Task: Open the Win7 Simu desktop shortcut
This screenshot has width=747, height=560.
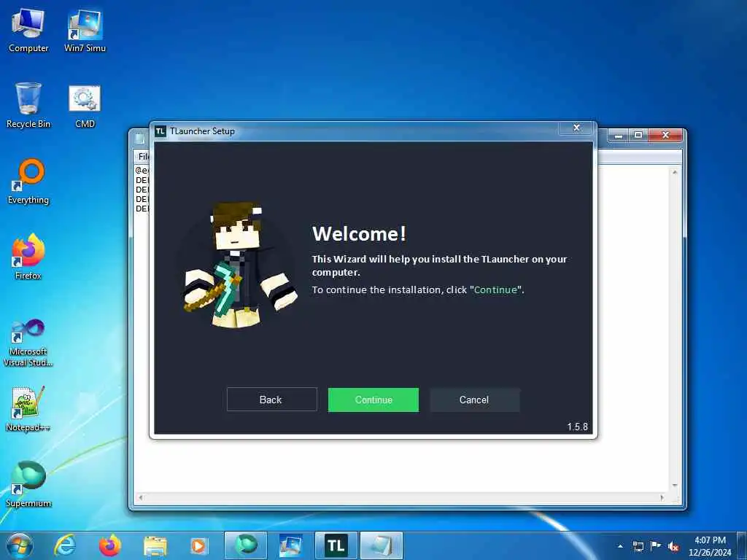Action: pyautogui.click(x=85, y=31)
